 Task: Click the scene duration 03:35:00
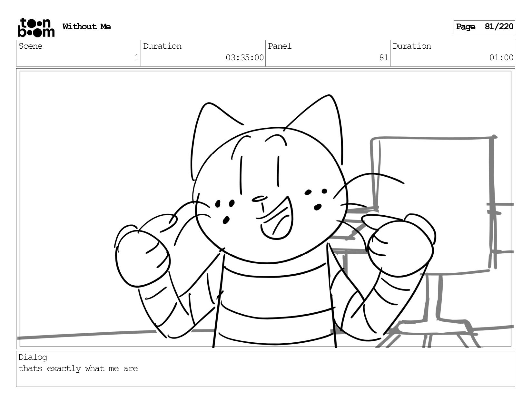tap(244, 58)
